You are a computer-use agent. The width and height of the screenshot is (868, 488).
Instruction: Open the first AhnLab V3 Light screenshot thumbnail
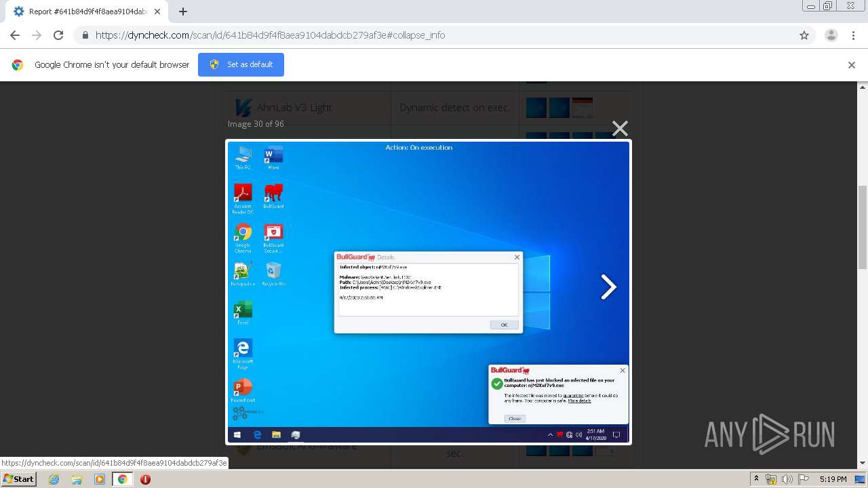pos(536,108)
